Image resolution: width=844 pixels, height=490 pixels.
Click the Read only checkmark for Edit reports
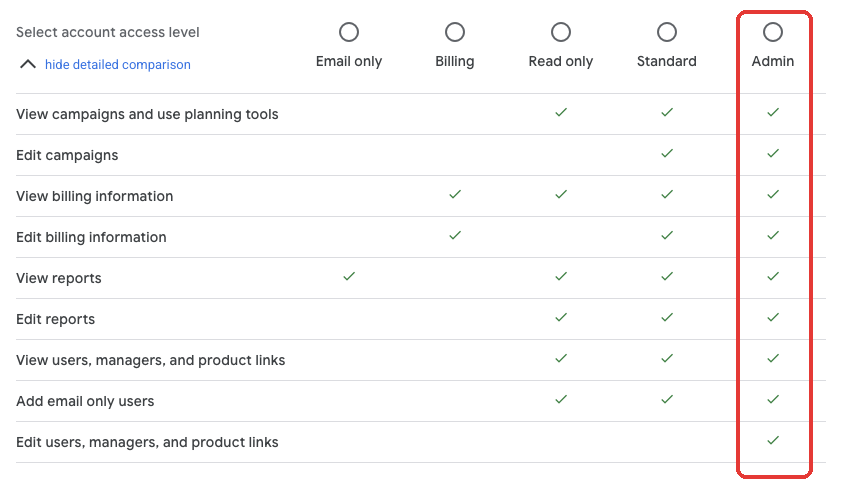(561, 317)
